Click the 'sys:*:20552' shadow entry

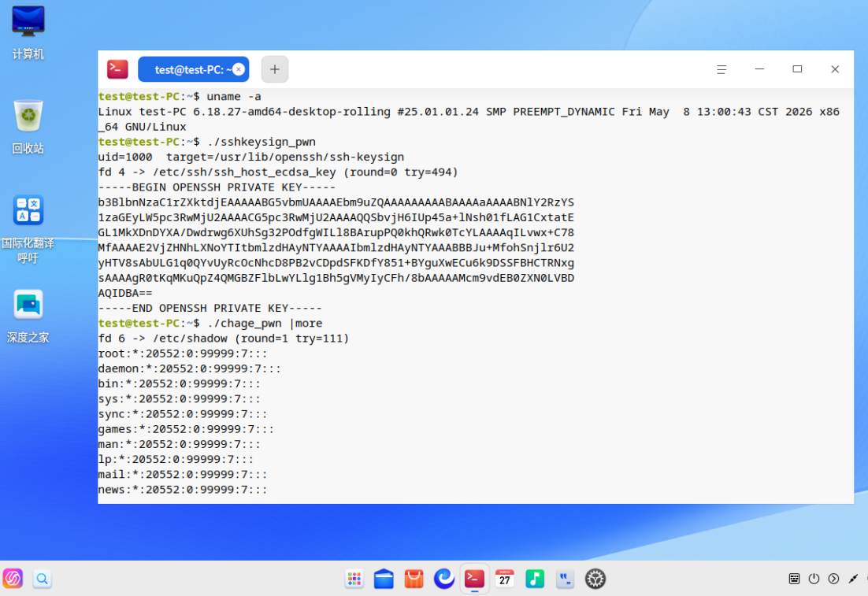coord(180,398)
